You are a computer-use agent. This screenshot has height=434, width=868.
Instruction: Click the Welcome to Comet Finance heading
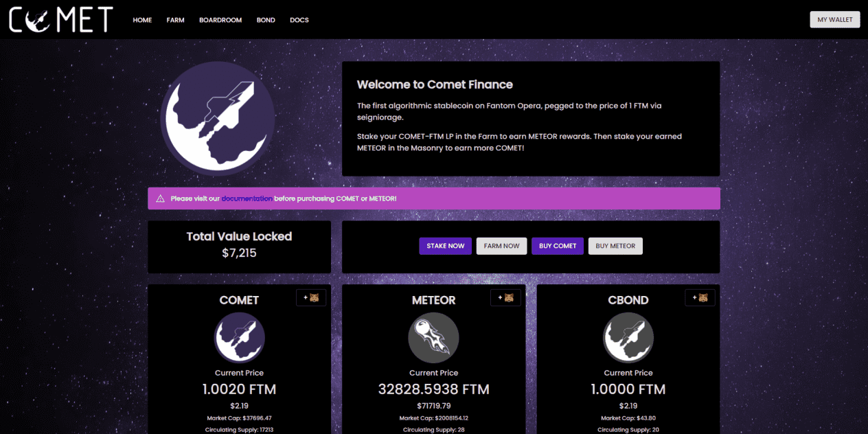[x=435, y=85]
